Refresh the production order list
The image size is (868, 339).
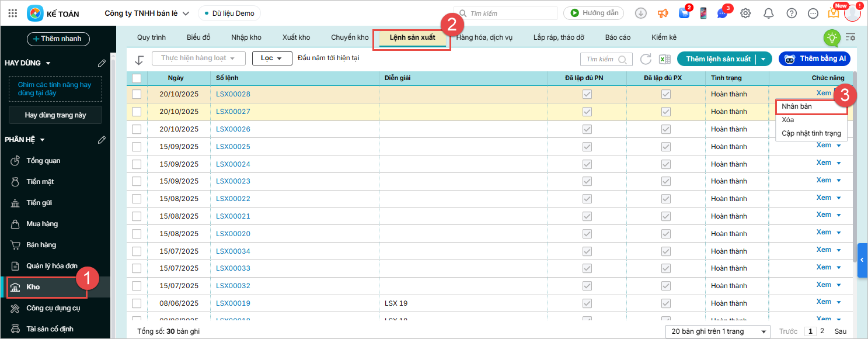pyautogui.click(x=646, y=59)
